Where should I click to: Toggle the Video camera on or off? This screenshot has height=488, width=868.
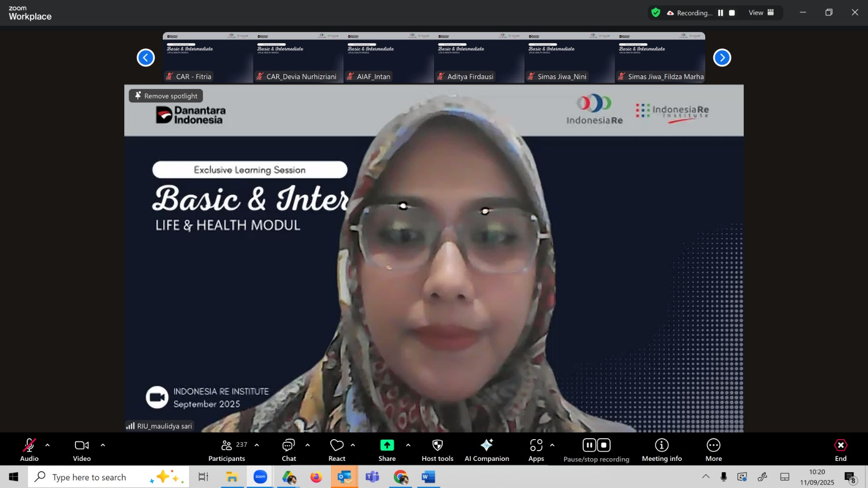coord(82,450)
